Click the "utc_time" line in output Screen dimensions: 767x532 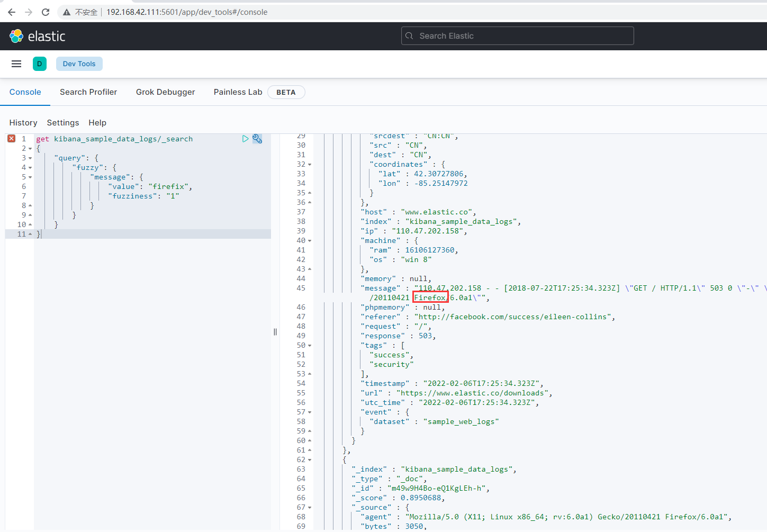click(x=450, y=403)
